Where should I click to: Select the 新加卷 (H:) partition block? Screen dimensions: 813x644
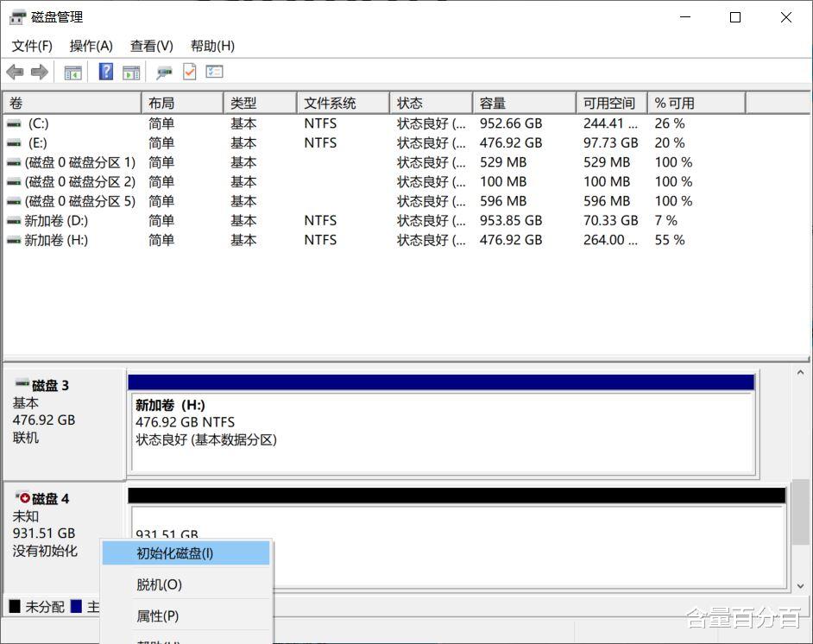click(443, 432)
